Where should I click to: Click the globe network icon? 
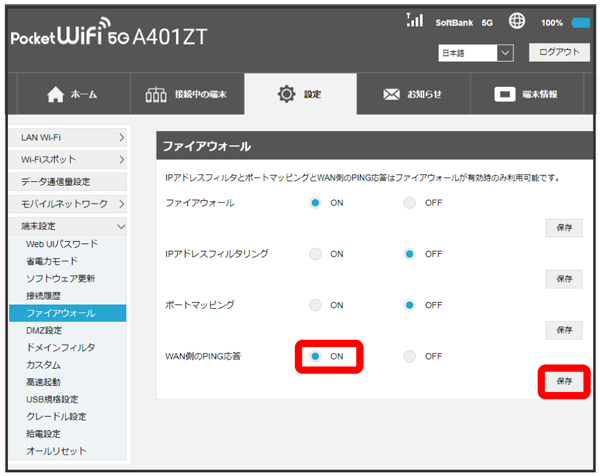tap(517, 21)
